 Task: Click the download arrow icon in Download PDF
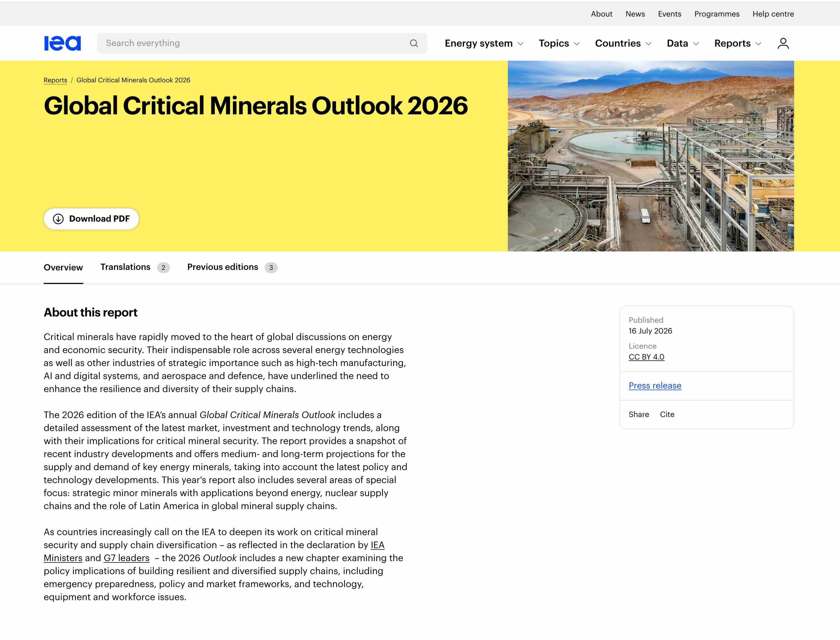coord(58,219)
